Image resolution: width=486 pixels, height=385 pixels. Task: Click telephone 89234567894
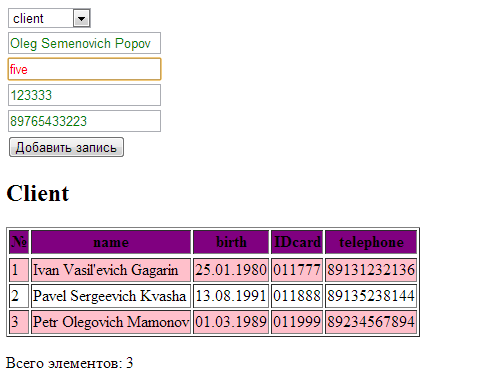371,322
